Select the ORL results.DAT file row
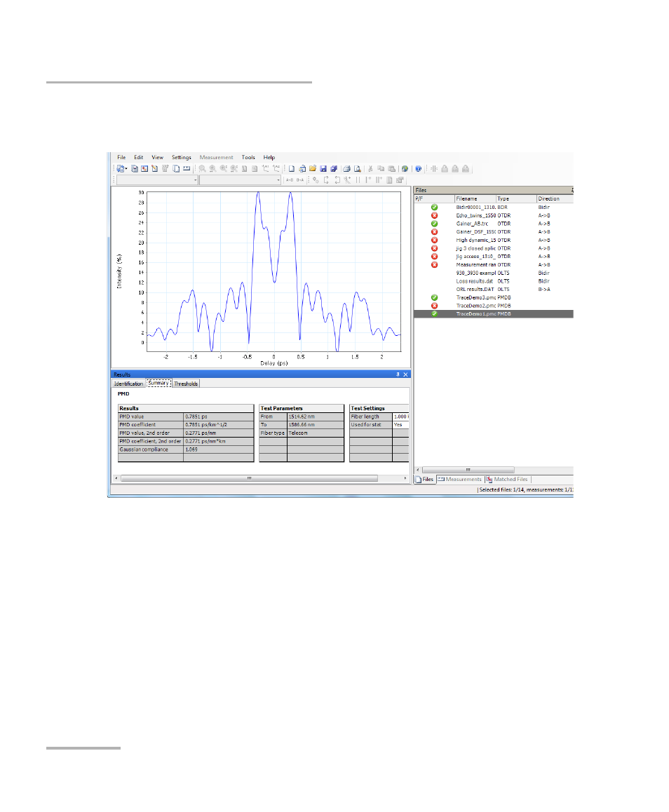Viewport: 669px width, 812px height. [x=494, y=290]
